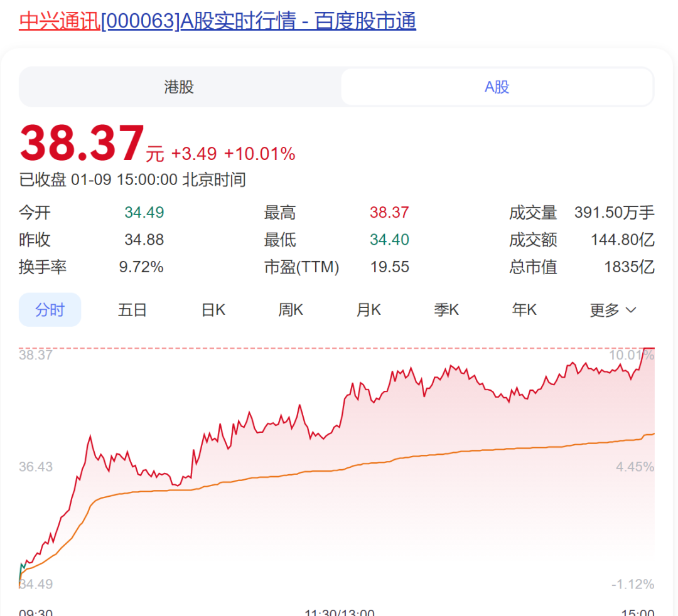Viewport: 678px width, 616px height.
Task: Click the 市盈(TTM) value 19.55
Action: [x=390, y=267]
